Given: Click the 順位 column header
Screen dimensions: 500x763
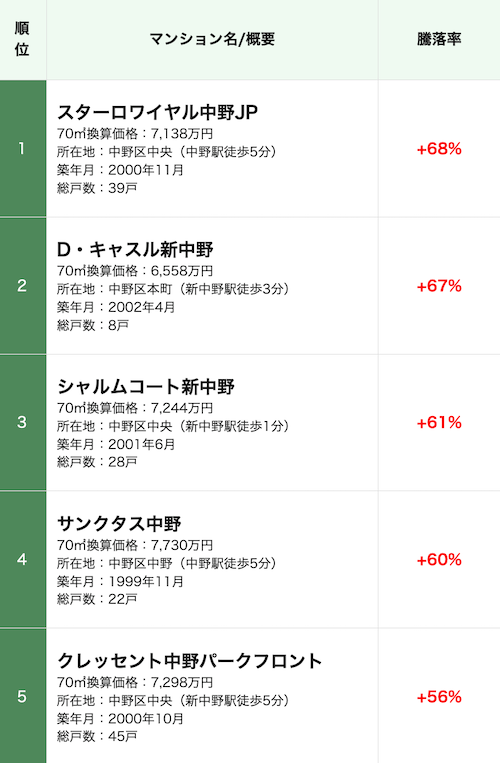Looking at the screenshot, I should coord(22,39).
